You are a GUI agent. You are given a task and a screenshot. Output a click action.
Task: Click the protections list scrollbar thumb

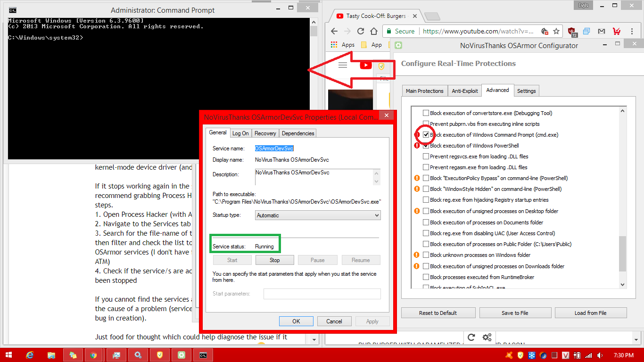(x=622, y=254)
